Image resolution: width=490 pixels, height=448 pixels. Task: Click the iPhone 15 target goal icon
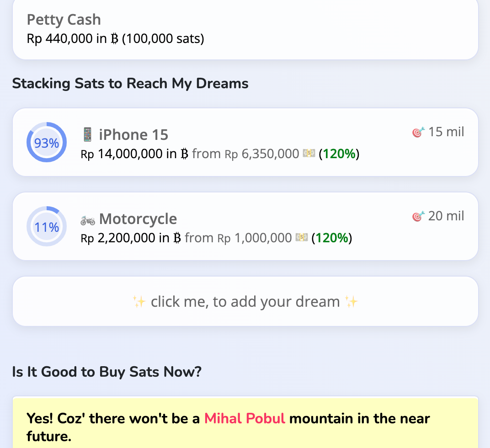pyautogui.click(x=418, y=133)
